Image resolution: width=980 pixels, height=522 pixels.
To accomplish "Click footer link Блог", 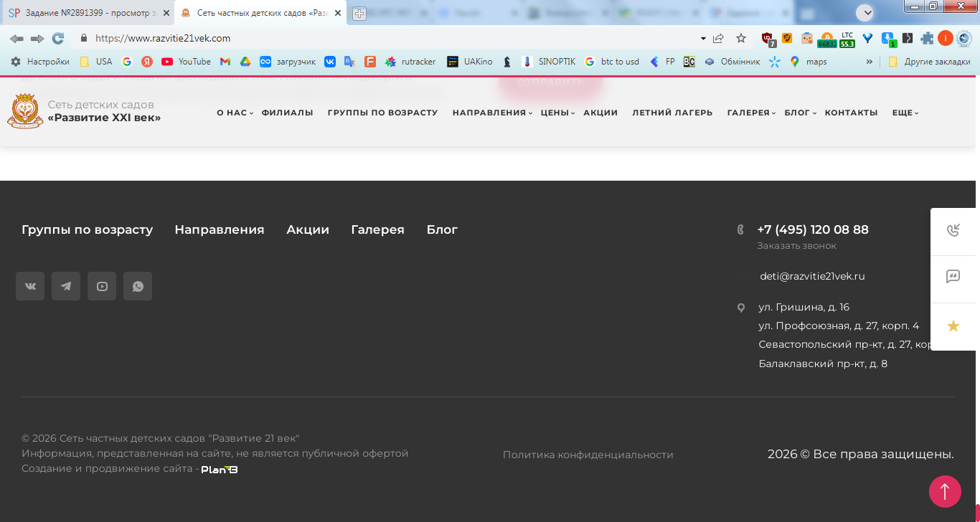I will coord(442,229).
